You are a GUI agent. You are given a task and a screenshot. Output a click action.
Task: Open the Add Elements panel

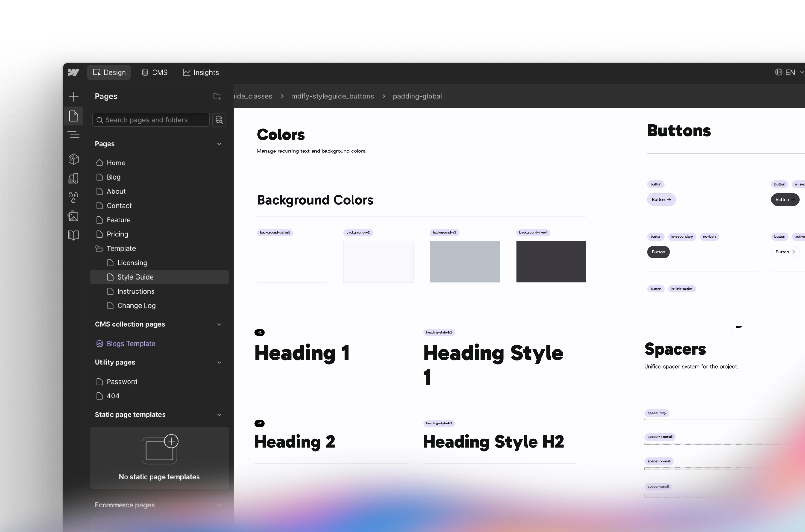(73, 96)
